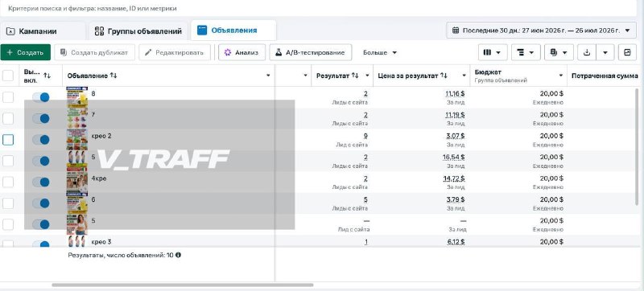Viewport: 644px width, 291px height.
Task: Click the horizontal scrollbar at bottom
Action: point(183,285)
